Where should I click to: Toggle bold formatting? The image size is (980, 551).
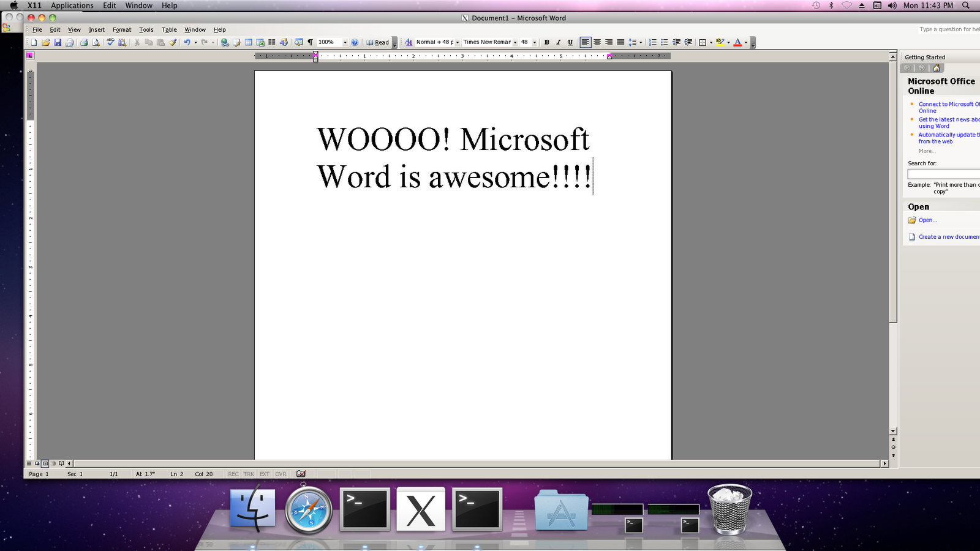[546, 42]
